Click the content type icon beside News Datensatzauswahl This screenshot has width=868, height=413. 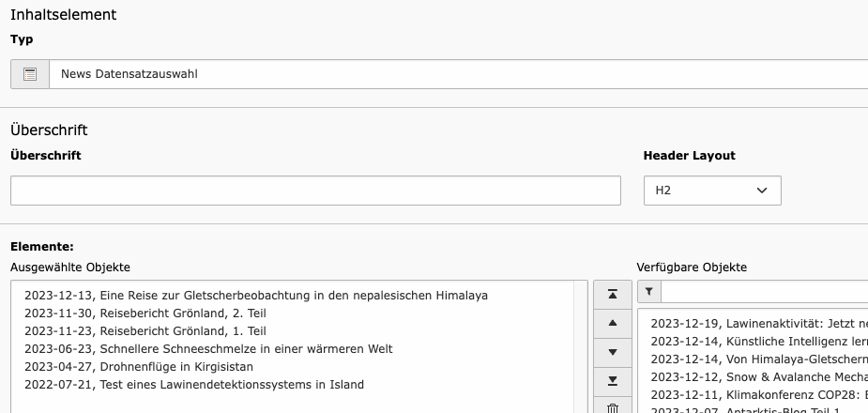pos(30,74)
